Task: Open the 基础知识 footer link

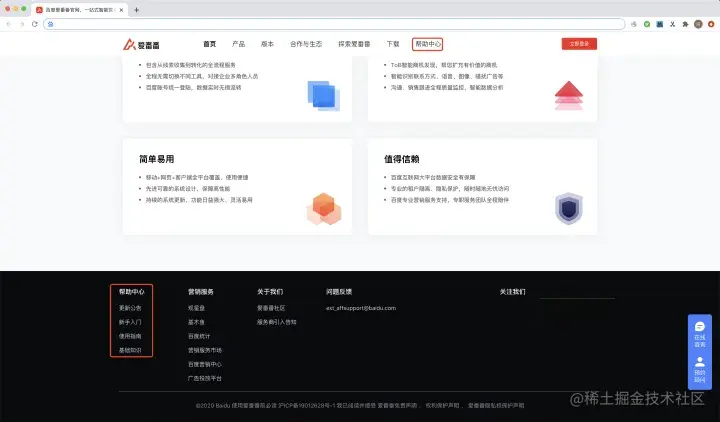Action: tap(130, 350)
